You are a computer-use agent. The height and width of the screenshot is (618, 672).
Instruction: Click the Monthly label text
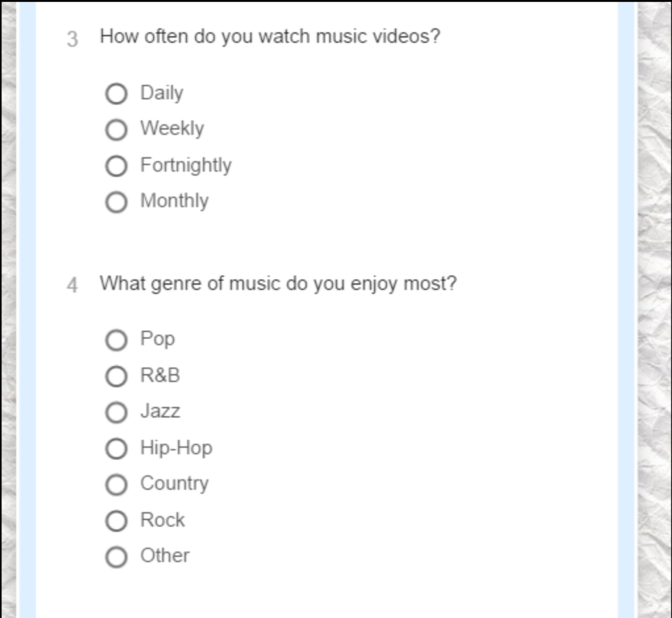pyautogui.click(x=175, y=201)
